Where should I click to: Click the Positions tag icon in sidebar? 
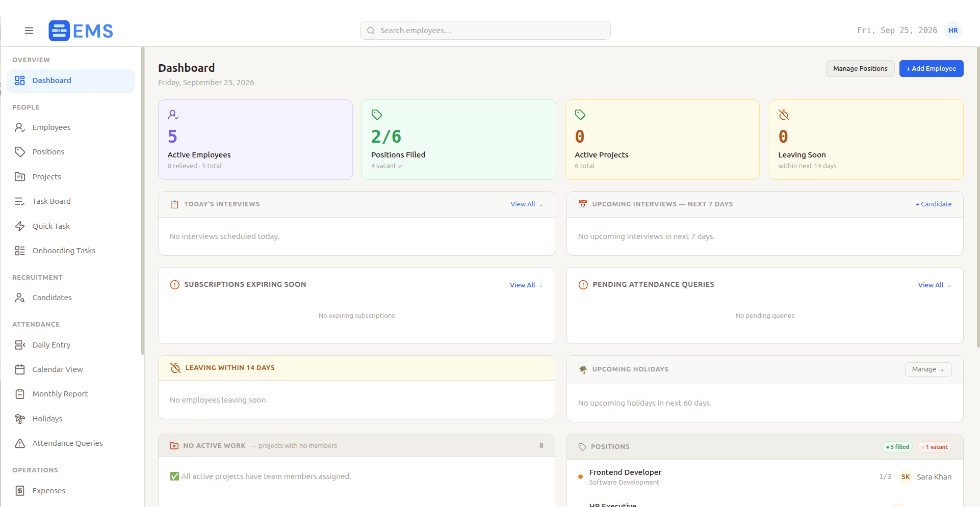[20, 152]
